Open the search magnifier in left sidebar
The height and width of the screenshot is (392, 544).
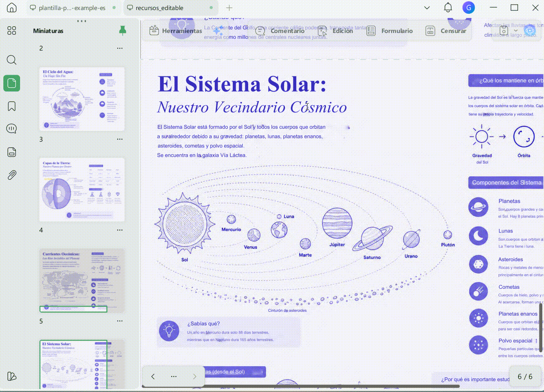pos(12,60)
